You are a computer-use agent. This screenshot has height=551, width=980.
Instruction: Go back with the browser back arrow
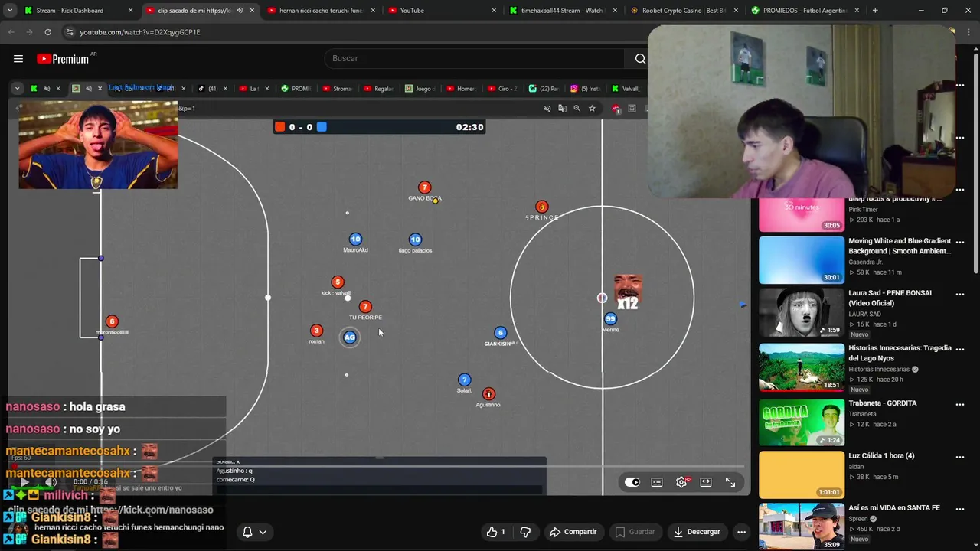coord(11,32)
